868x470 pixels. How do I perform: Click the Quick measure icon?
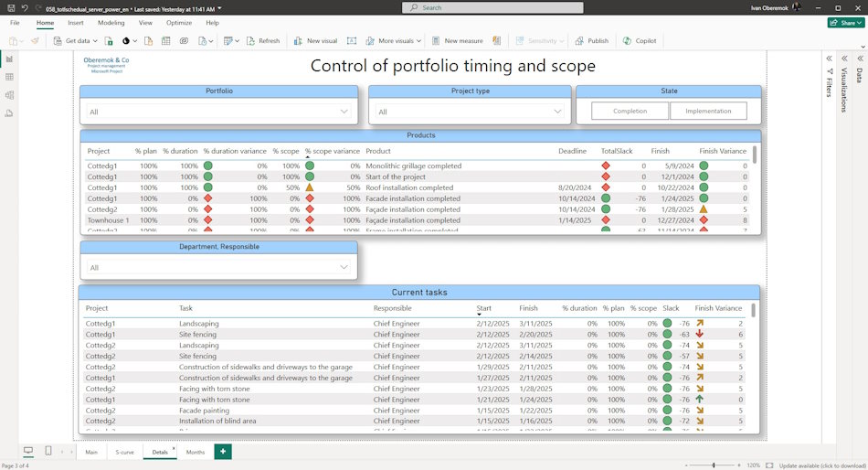click(496, 41)
